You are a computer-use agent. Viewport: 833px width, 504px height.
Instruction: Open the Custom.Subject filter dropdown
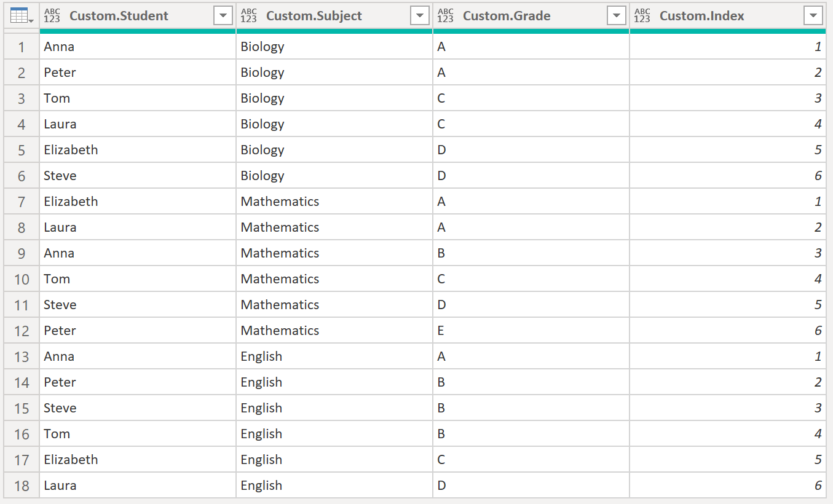coord(420,16)
